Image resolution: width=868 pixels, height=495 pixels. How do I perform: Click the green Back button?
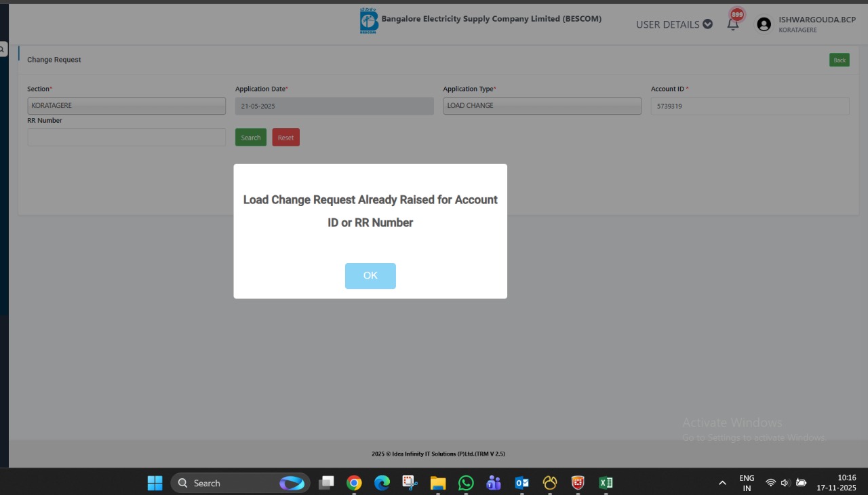[840, 60]
